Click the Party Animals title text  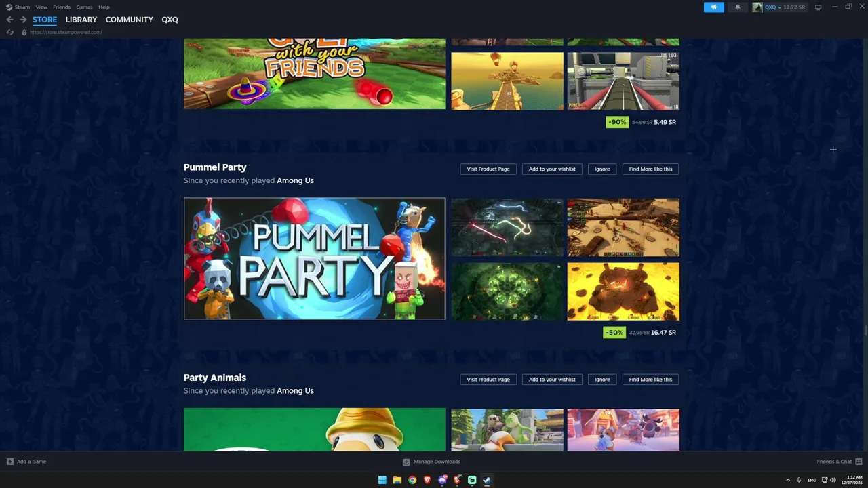[215, 378]
